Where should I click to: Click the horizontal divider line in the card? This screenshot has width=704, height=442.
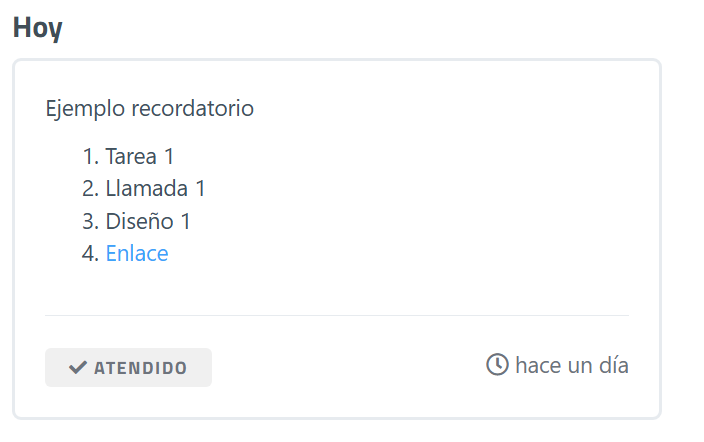(x=337, y=316)
